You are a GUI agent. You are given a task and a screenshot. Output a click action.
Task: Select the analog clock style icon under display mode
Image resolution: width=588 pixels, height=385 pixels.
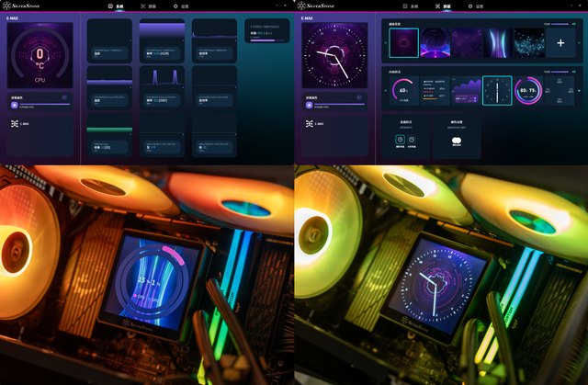click(401, 139)
